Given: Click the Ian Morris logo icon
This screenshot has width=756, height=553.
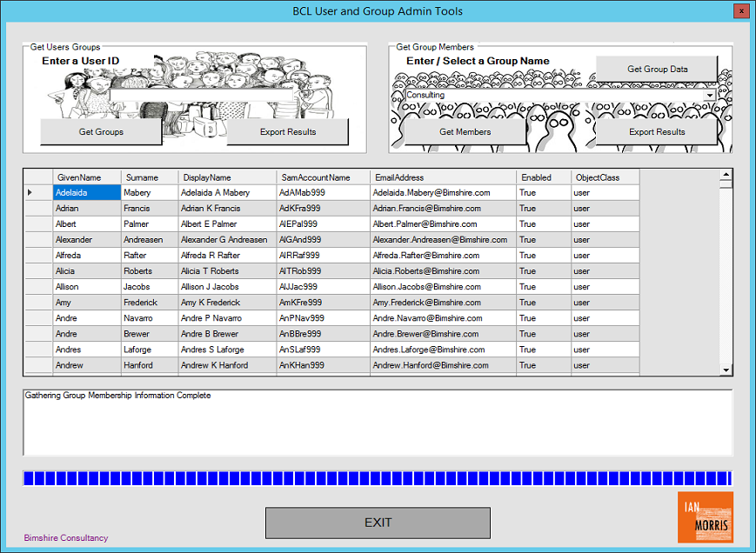Looking at the screenshot, I should [x=705, y=516].
